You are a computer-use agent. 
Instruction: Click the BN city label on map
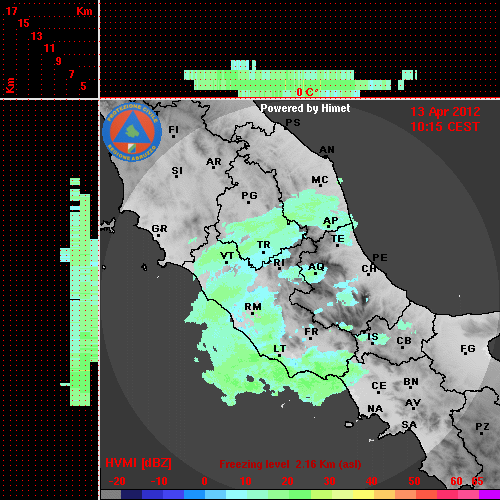(x=411, y=382)
